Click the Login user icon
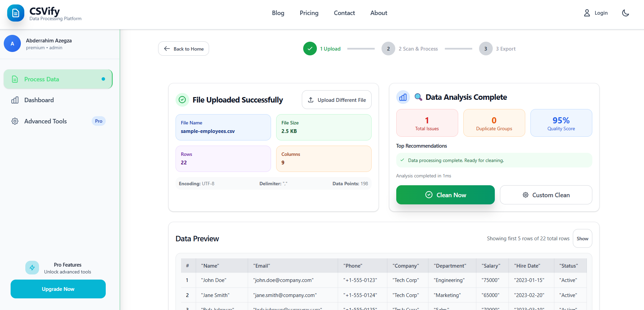This screenshot has width=644, height=310. 587,13
